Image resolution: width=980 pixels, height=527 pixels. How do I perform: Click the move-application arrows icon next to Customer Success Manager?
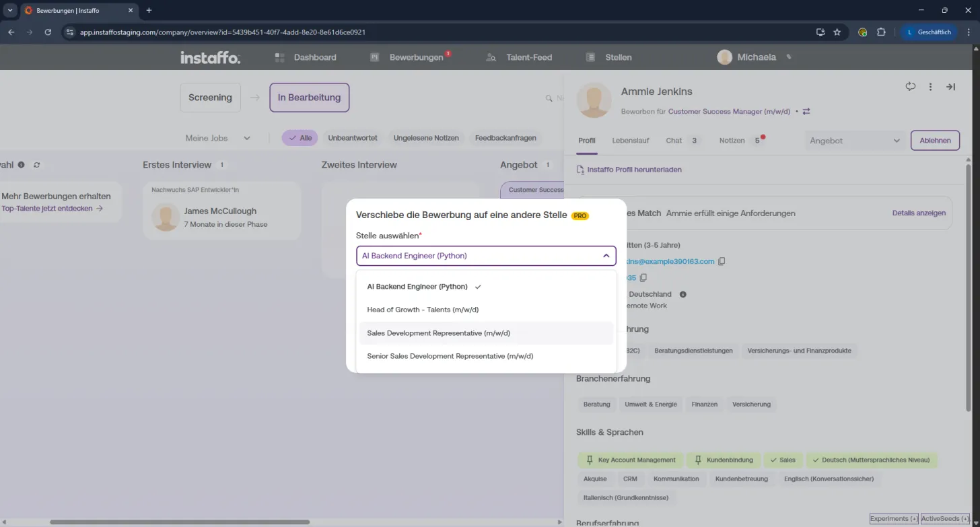(x=806, y=112)
